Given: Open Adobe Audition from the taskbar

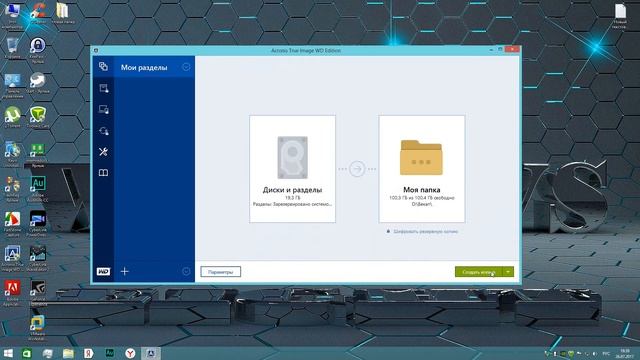Looking at the screenshot, I should point(109,353).
